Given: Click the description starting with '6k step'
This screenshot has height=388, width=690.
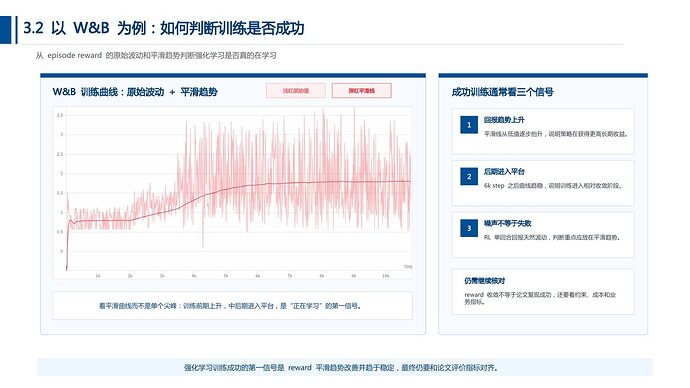Looking at the screenshot, I should tap(553, 186).
